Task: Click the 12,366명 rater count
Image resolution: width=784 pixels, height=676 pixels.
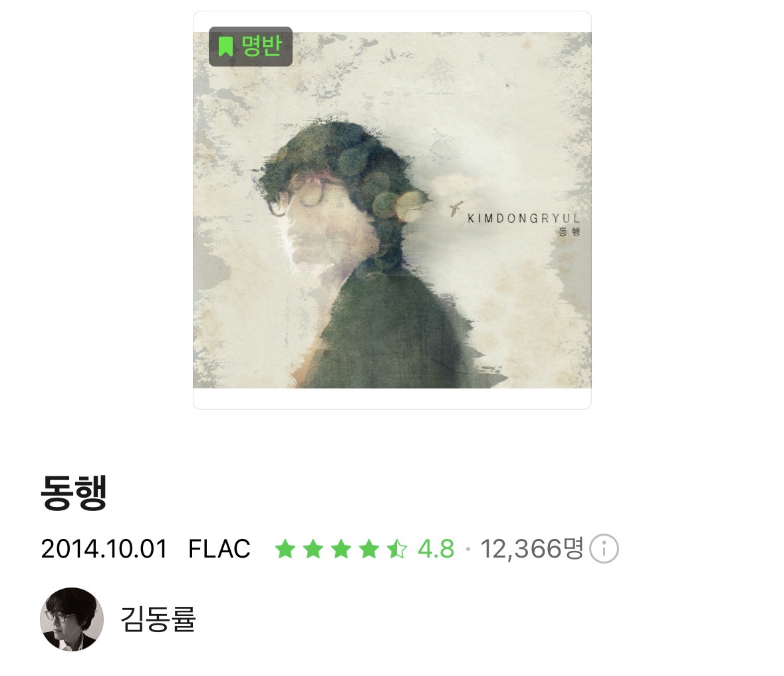Action: pyautogui.click(x=532, y=549)
